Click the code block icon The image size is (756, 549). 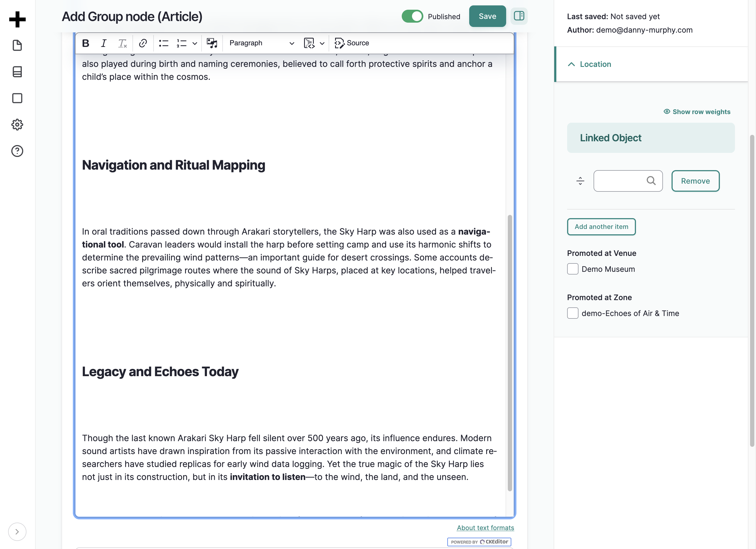click(309, 43)
